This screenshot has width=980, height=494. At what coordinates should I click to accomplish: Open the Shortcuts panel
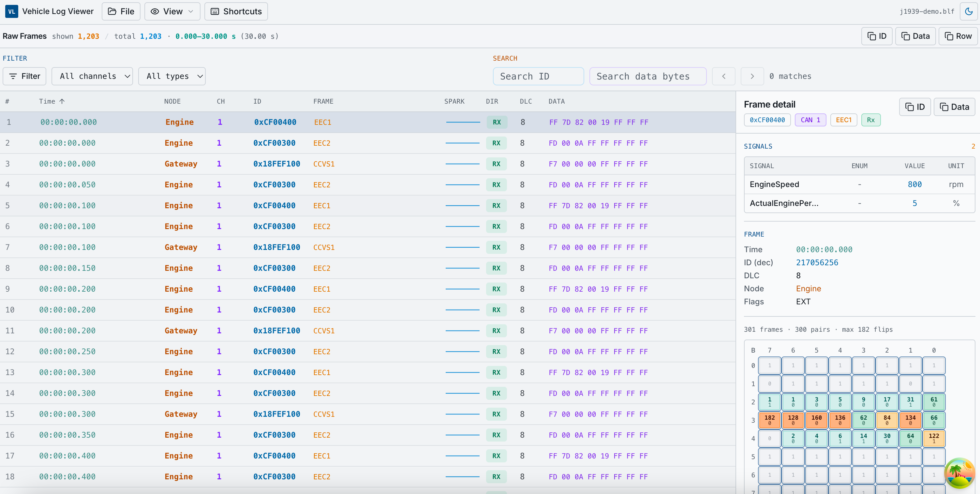point(236,11)
